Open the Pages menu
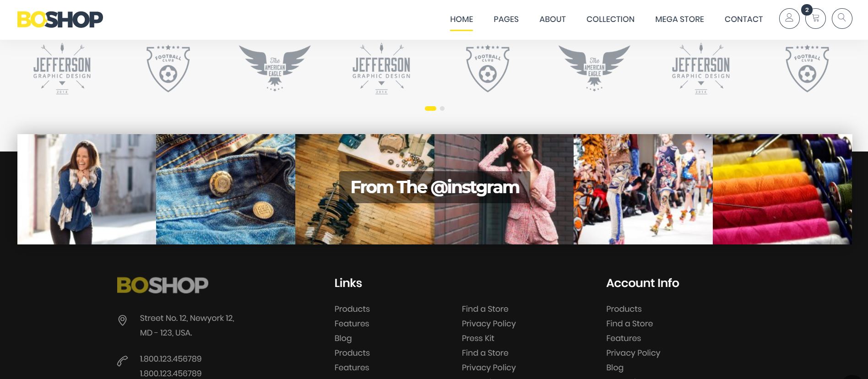 coord(506,19)
